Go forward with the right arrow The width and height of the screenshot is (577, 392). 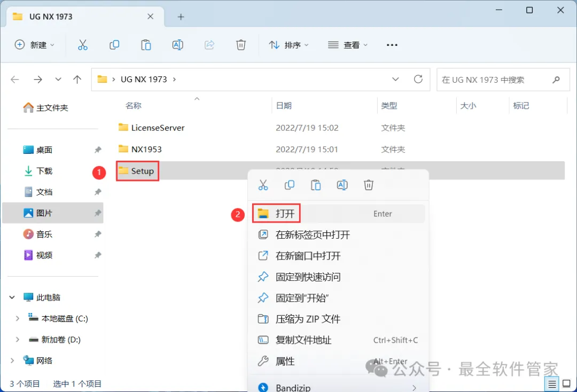[x=37, y=80]
